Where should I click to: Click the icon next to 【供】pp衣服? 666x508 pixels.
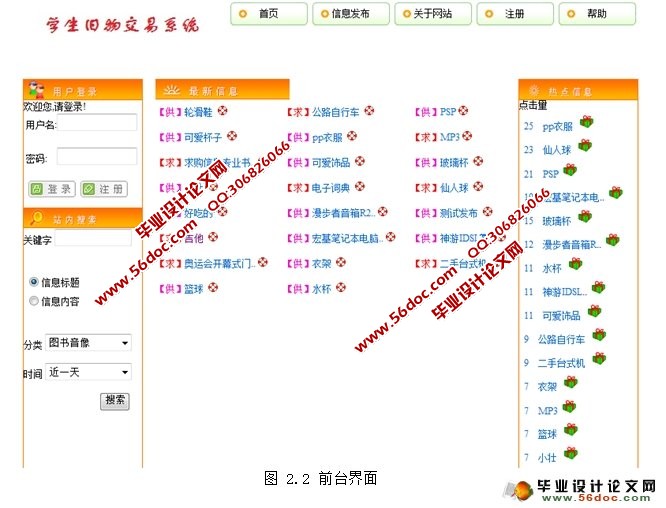[352, 136]
